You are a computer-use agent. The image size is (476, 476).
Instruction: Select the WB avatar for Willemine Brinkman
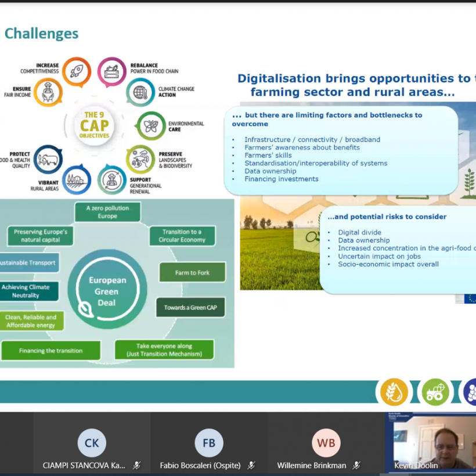326,443
